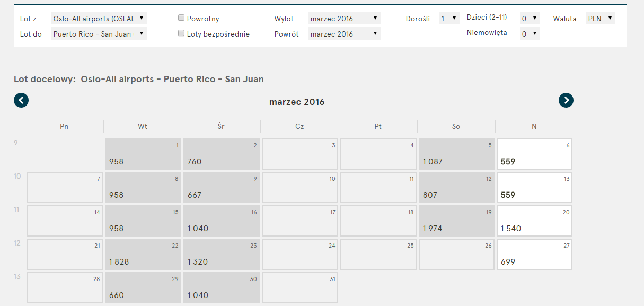The image size is (644, 306).
Task: Select March 2 fare 760
Action: [x=222, y=154]
